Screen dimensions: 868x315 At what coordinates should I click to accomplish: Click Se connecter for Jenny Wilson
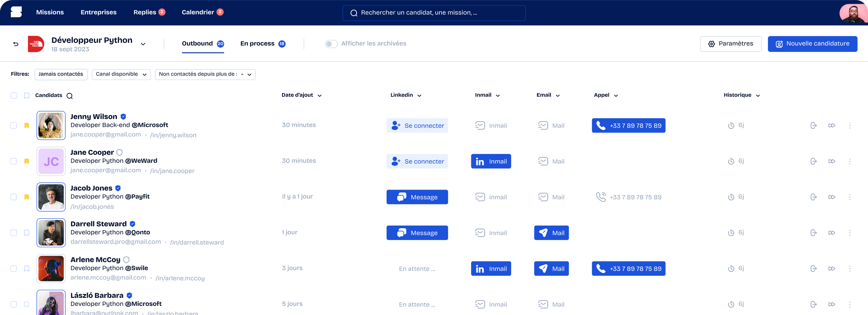(417, 125)
